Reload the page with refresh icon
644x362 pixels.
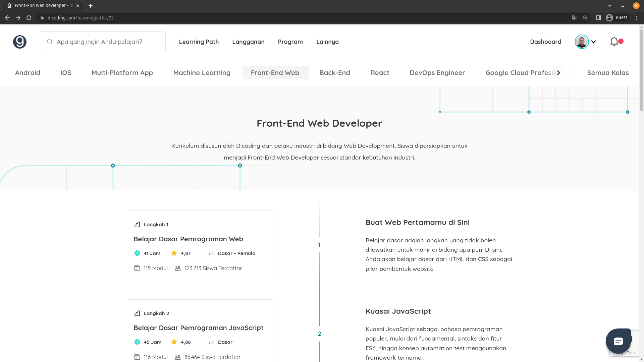point(29,18)
